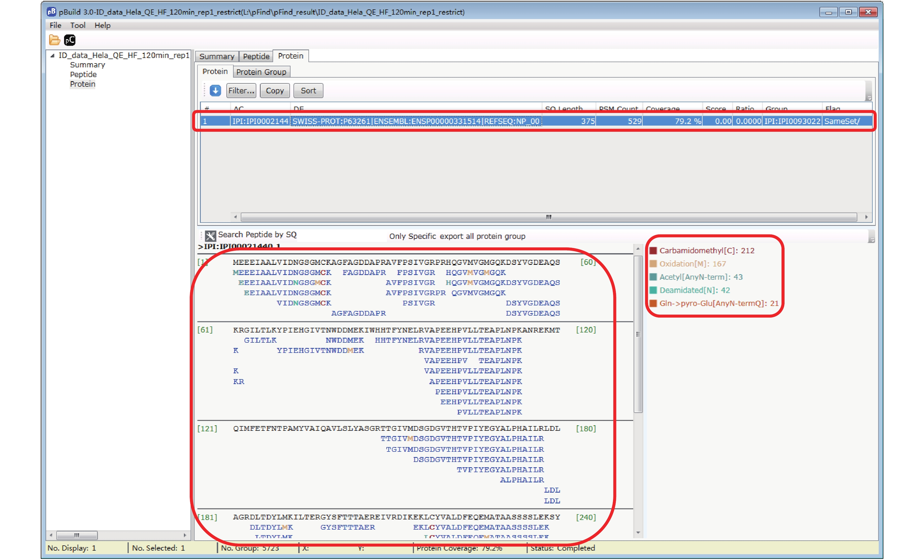The height and width of the screenshot is (560, 924).
Task: Click the sequence view scroll-up arrow
Action: tap(638, 249)
